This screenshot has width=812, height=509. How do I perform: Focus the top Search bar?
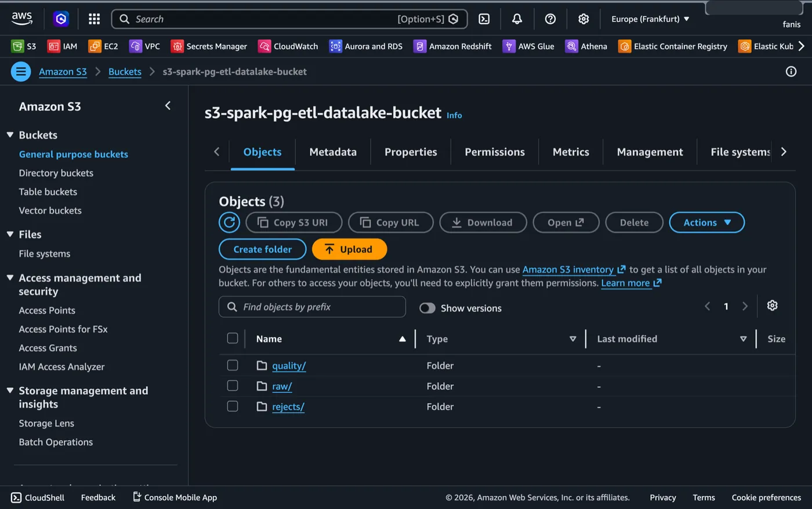289,19
